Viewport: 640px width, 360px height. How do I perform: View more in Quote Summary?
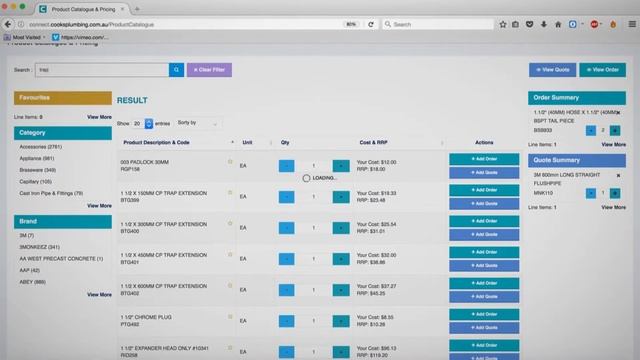tap(613, 207)
